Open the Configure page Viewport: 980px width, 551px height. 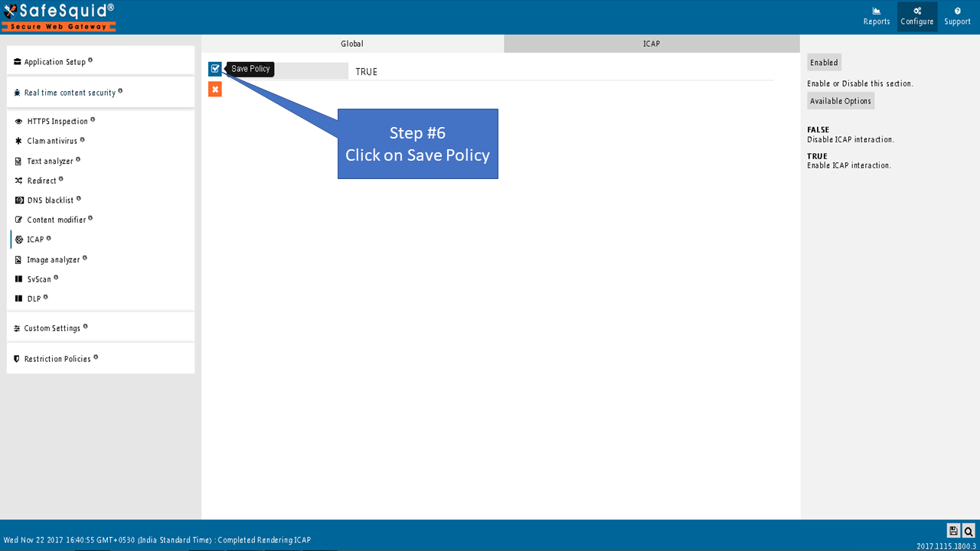[x=916, y=16]
